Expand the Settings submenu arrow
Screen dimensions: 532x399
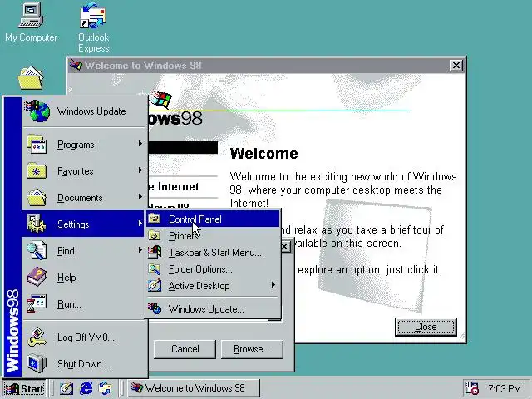pos(140,224)
